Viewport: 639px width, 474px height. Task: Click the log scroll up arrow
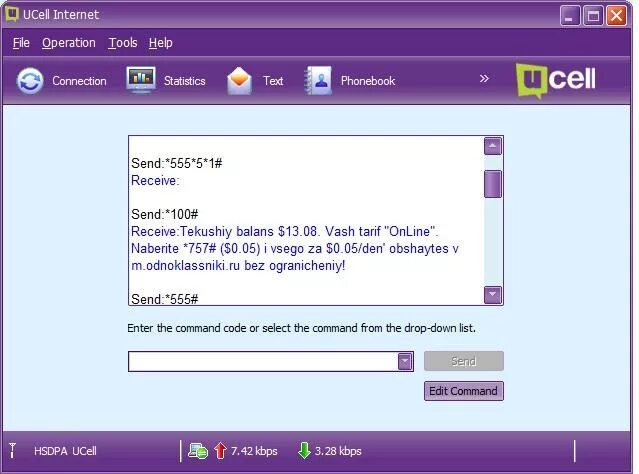pyautogui.click(x=493, y=146)
